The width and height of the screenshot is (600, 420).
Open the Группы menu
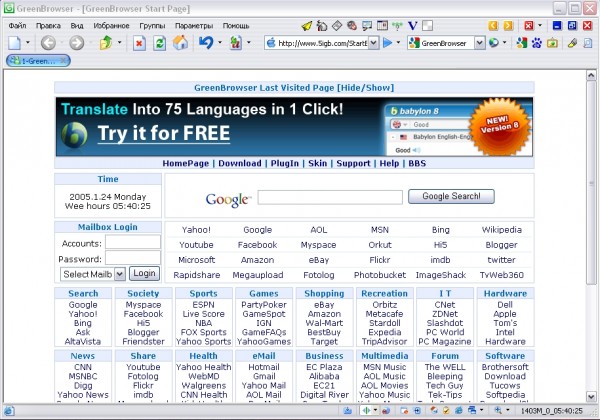152,26
